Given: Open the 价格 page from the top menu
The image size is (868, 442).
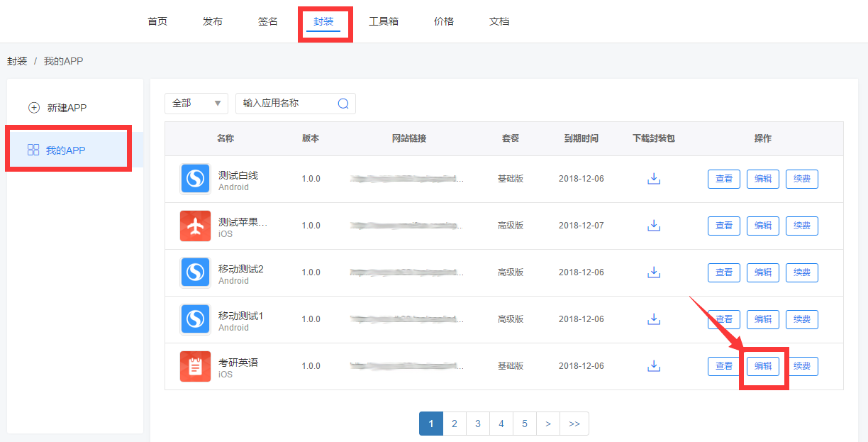Looking at the screenshot, I should (444, 21).
